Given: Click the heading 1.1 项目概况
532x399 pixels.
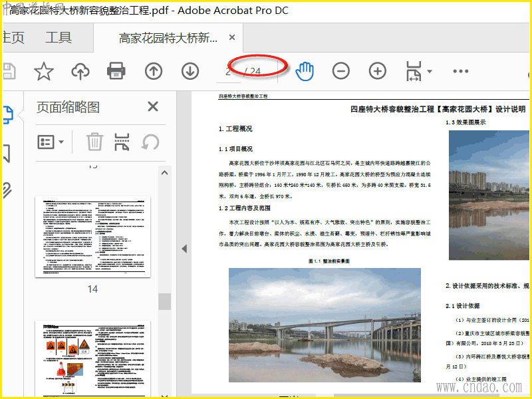Looking at the screenshot, I should pyautogui.click(x=235, y=149).
